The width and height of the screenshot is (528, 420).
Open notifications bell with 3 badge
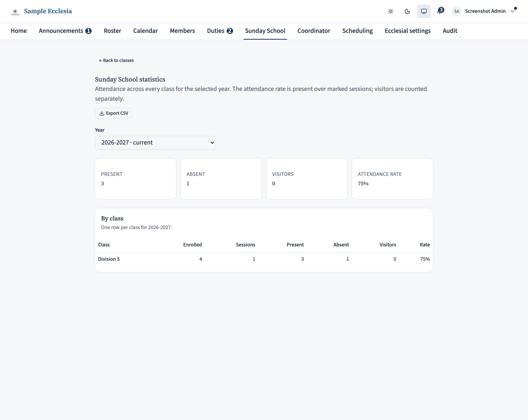[x=440, y=11]
